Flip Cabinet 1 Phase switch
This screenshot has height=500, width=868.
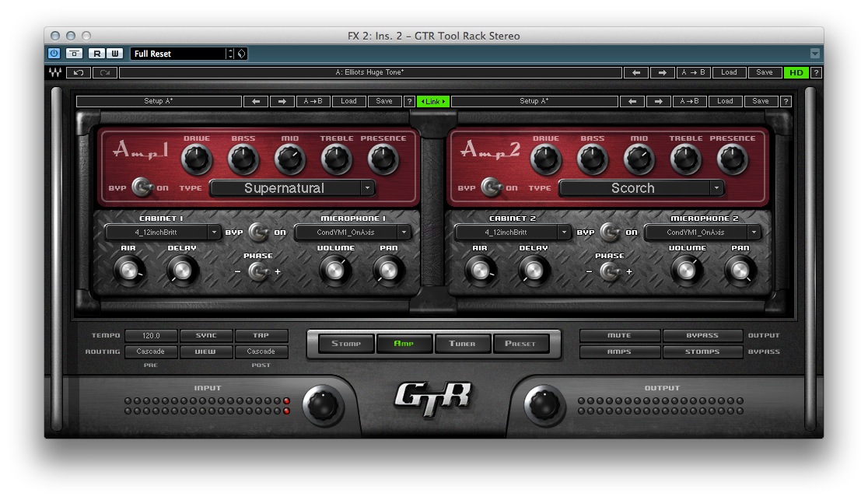pos(257,271)
